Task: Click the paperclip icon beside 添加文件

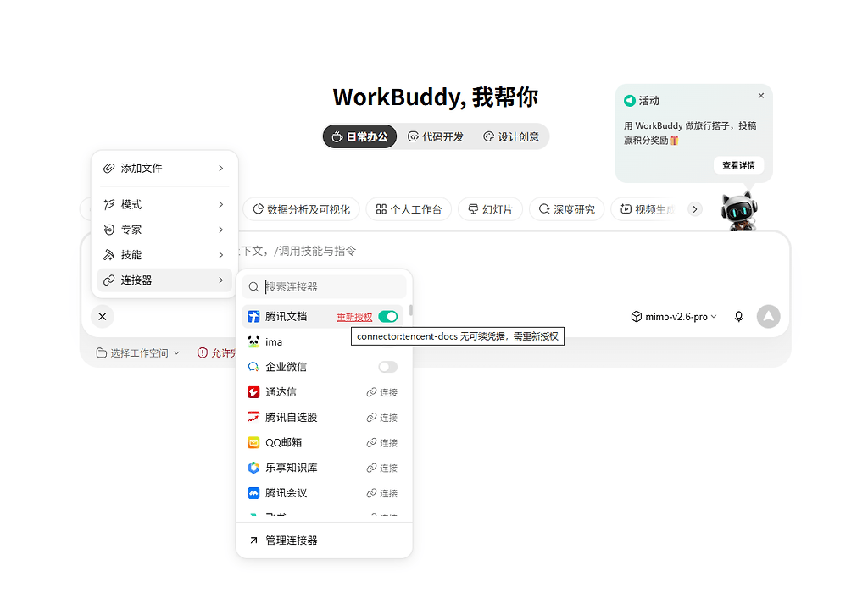Action: [109, 169]
